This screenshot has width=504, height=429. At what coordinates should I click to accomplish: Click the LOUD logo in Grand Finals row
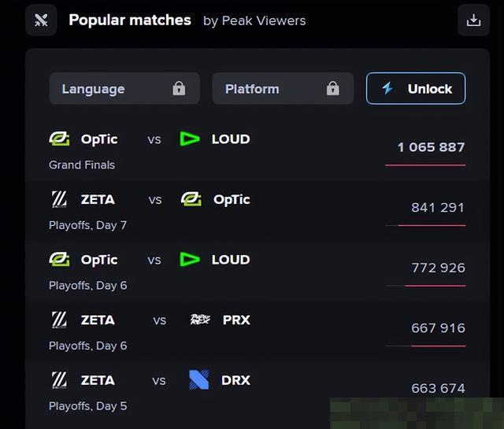(x=190, y=139)
